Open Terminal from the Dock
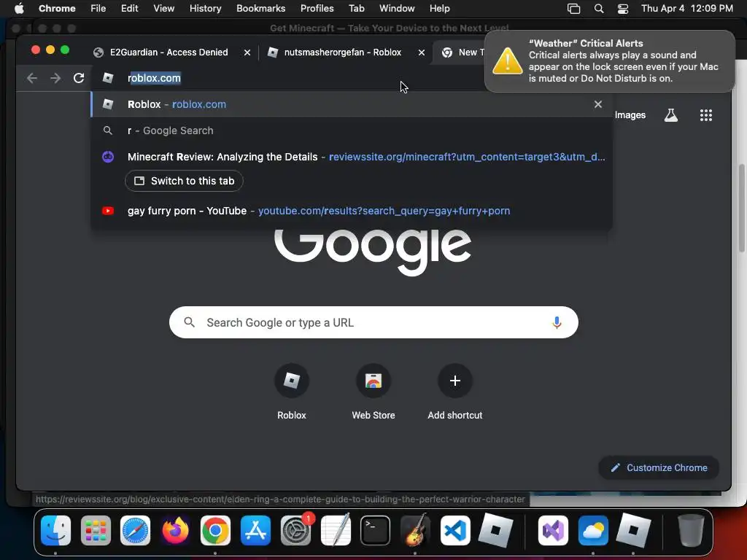Screen dimensions: 747x560 coord(376,530)
